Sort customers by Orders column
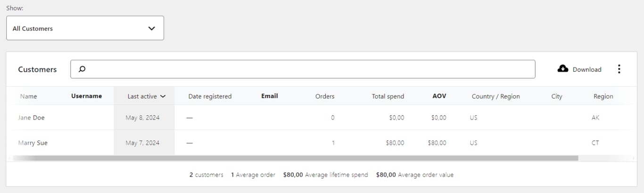The width and height of the screenshot is (644, 193). (325, 96)
